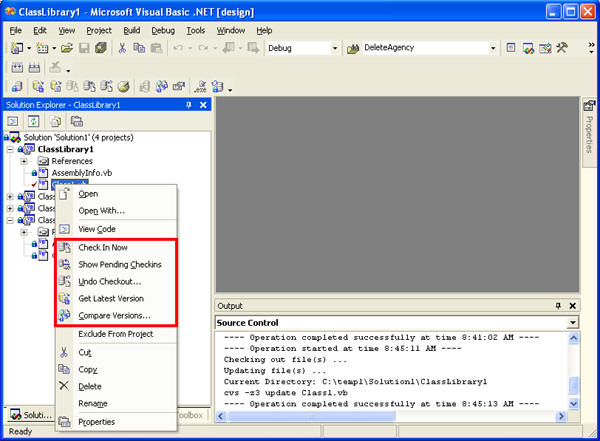
Task: Click the New Project toolbar icon
Action: (16, 48)
